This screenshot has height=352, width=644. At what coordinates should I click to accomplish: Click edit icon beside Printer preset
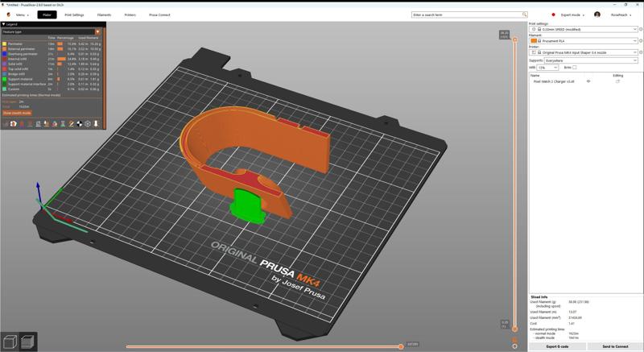(x=641, y=52)
